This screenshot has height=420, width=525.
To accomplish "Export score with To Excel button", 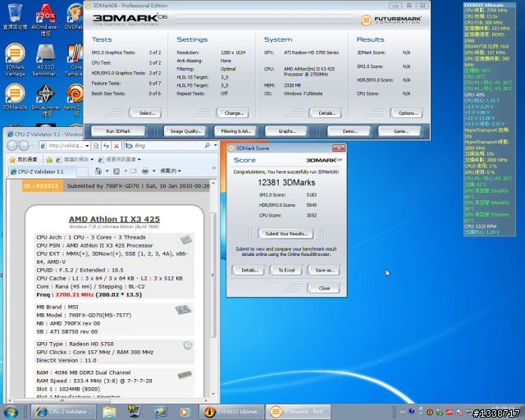I will click(x=286, y=270).
